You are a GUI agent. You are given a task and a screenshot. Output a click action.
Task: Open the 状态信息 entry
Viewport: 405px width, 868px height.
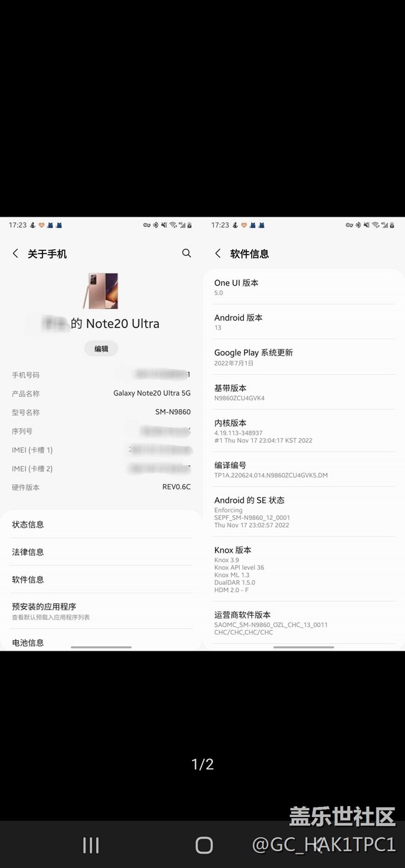tap(101, 524)
